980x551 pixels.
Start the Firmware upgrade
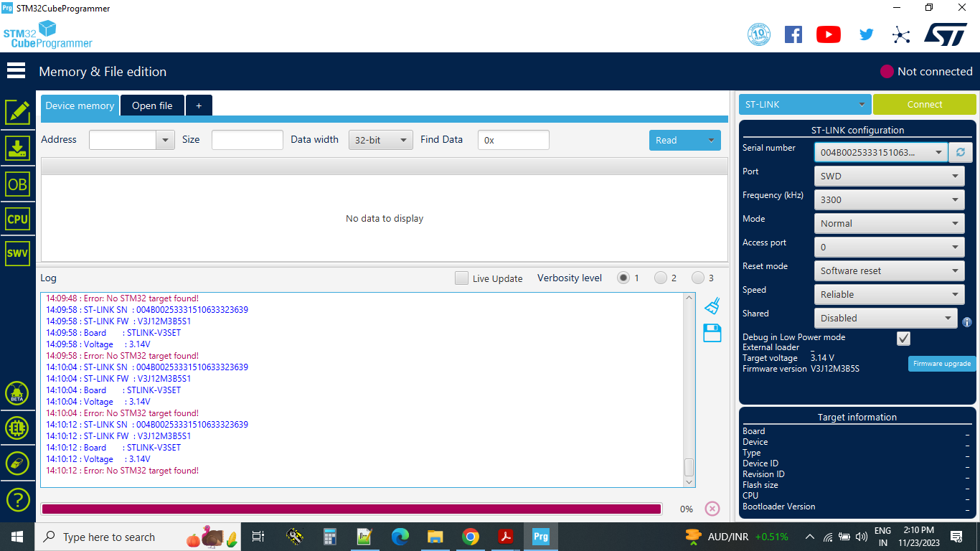click(x=941, y=363)
